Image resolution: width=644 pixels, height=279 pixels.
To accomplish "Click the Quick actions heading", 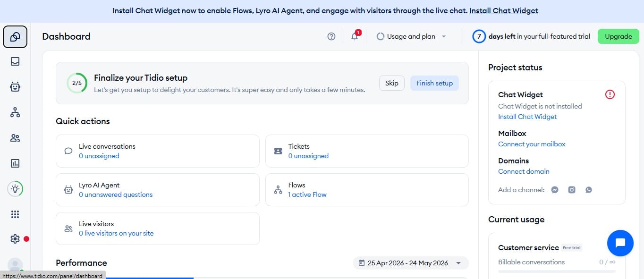I will [x=83, y=121].
